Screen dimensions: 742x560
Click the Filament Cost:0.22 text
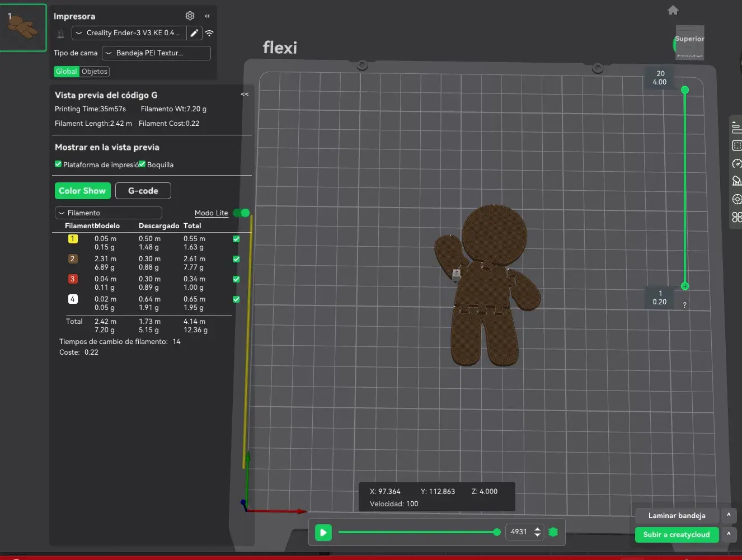tap(169, 124)
